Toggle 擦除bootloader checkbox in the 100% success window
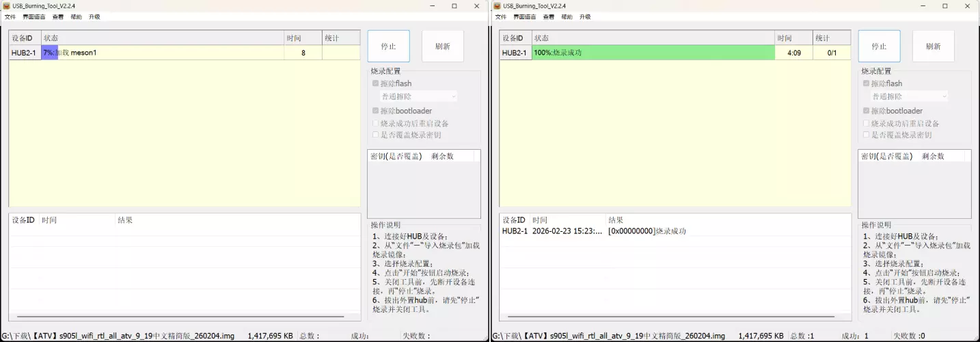This screenshot has height=342, width=980. click(x=866, y=111)
